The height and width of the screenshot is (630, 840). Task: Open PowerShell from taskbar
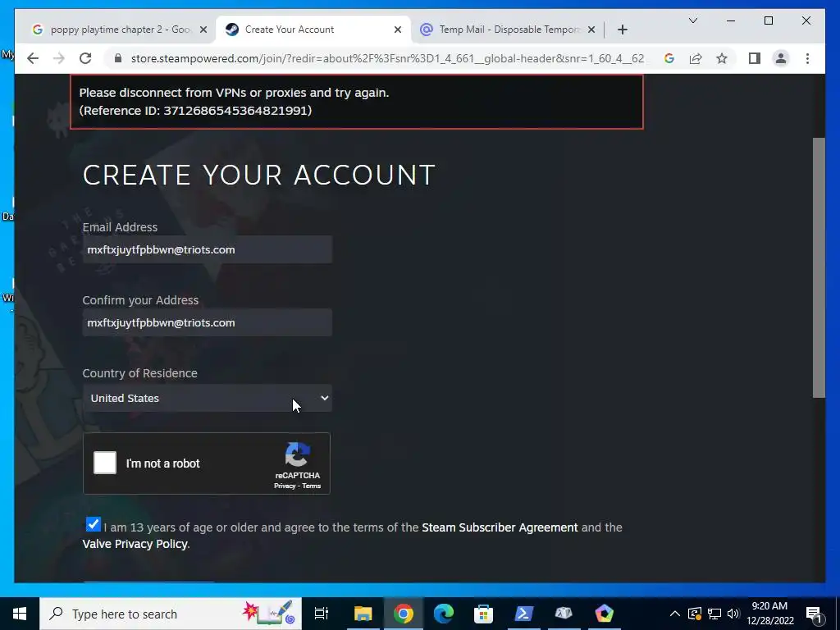pos(523,614)
